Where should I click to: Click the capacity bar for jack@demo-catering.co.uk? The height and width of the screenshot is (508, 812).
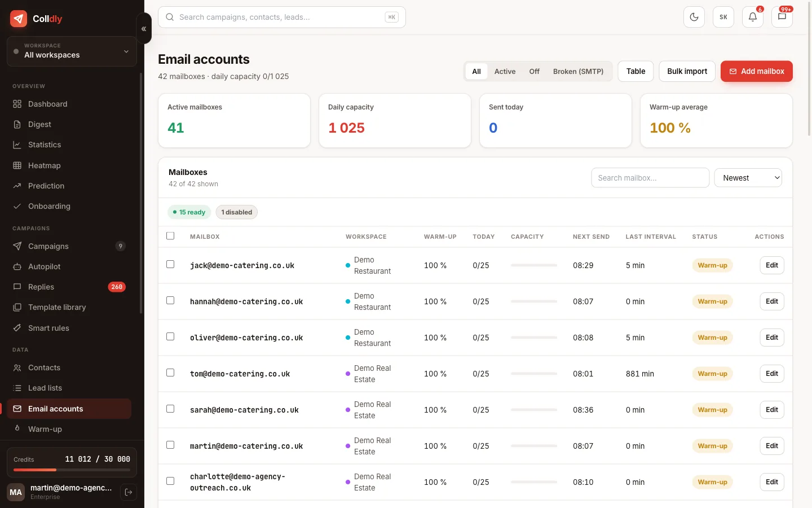coord(534,265)
